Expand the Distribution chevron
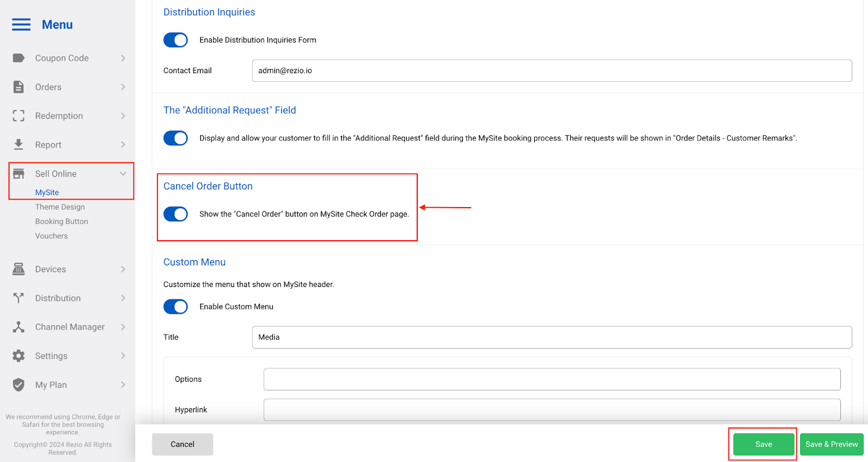 point(123,298)
